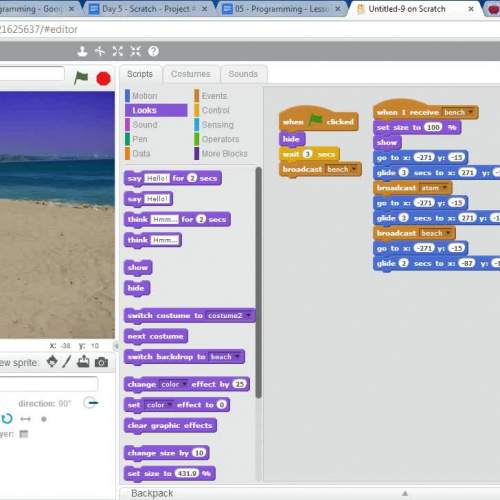
Task: Open costume2 dropdown in switch costume block
Action: [x=249, y=315]
